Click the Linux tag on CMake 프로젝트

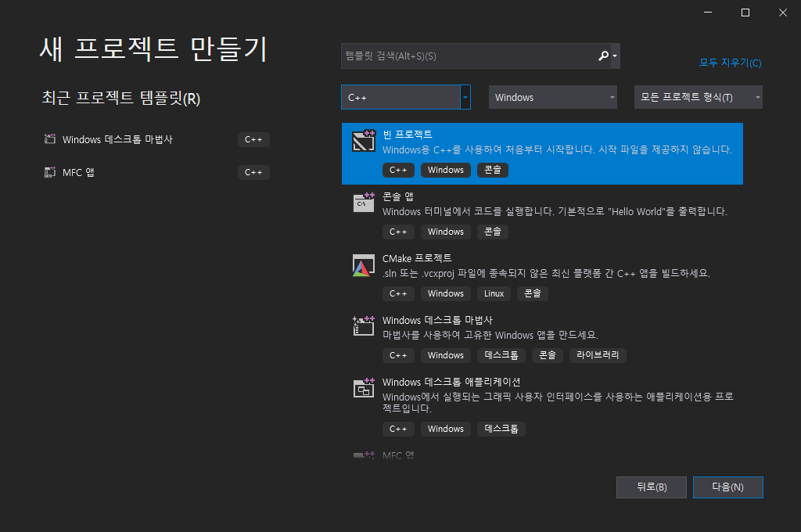(494, 293)
